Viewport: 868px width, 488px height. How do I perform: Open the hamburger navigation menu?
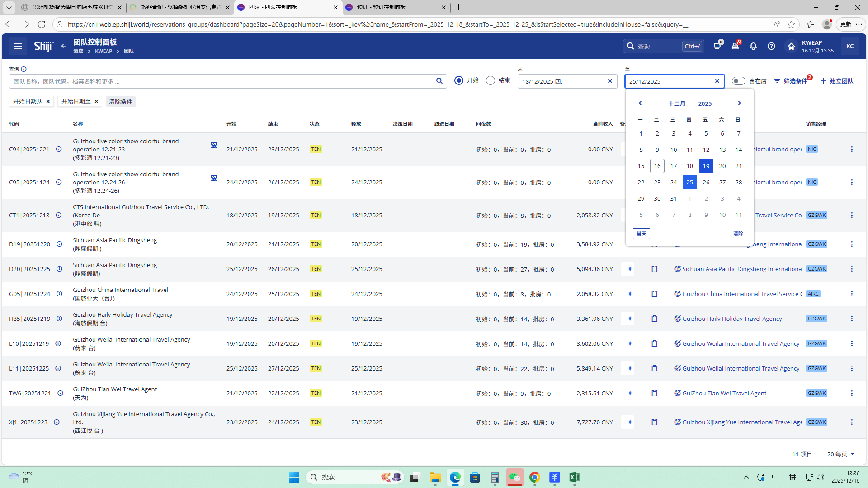tap(18, 46)
